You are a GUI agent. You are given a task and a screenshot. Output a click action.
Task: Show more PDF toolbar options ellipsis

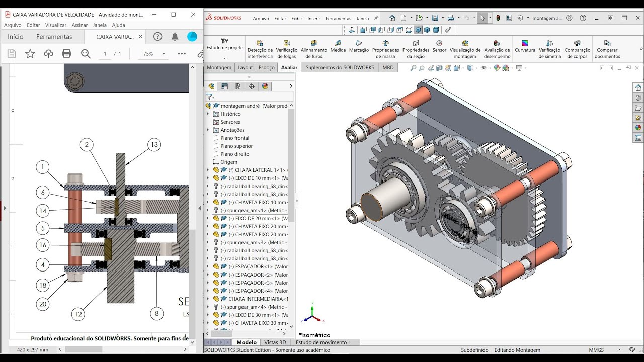[182, 54]
